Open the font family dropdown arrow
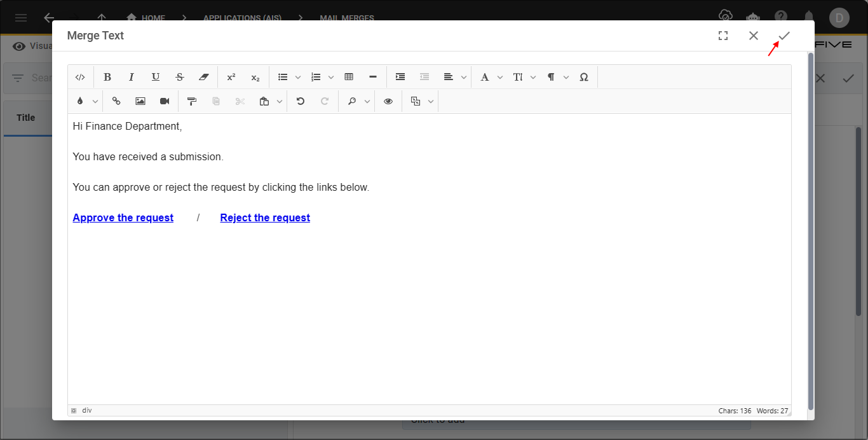868x440 pixels. click(500, 77)
